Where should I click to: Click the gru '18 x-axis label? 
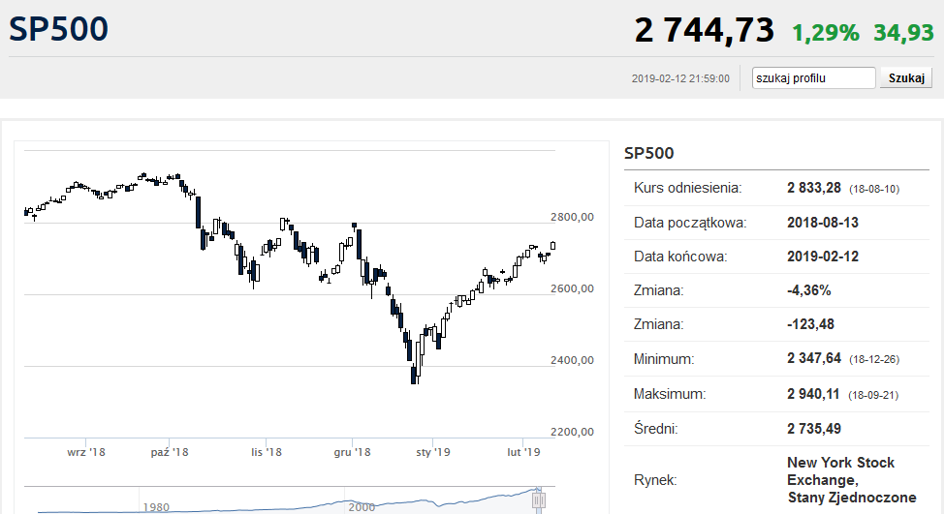point(353,452)
